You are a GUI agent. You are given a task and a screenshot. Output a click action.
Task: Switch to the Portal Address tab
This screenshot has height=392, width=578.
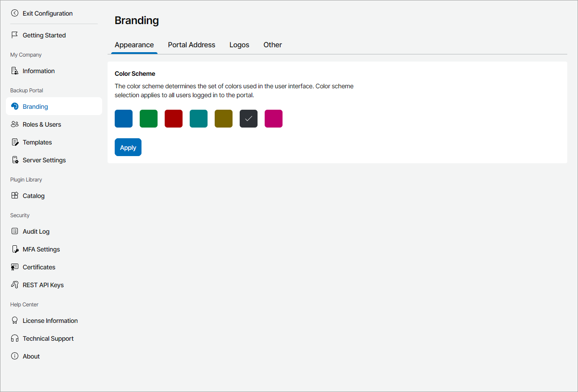tap(191, 45)
